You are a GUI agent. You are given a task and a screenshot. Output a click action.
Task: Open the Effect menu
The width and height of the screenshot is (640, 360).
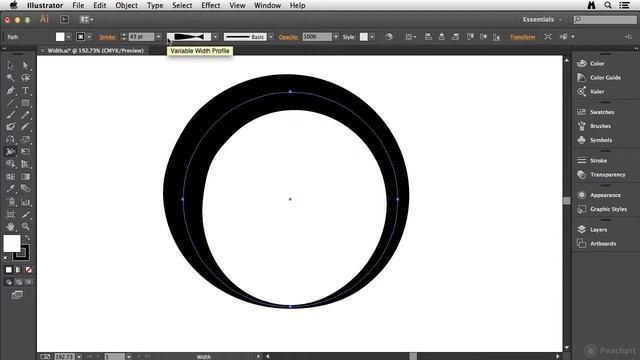(x=211, y=5)
